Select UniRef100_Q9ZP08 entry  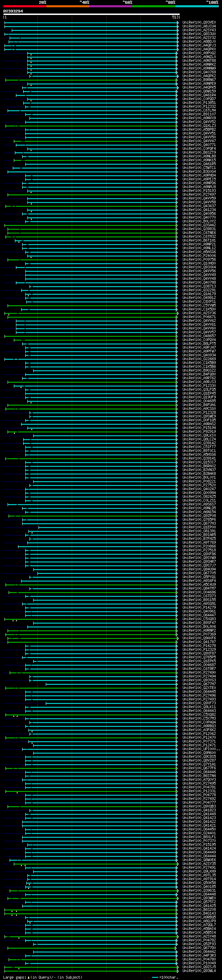pyautogui.click(x=199, y=516)
